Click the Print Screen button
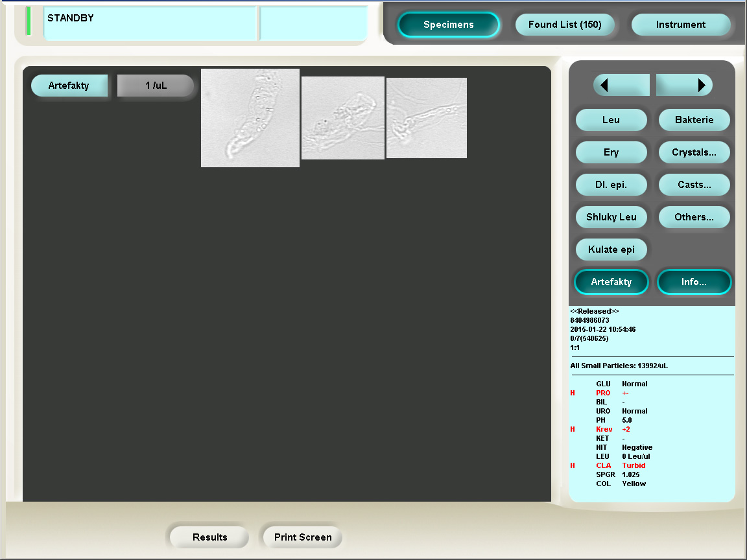This screenshot has width=747, height=560. [303, 537]
